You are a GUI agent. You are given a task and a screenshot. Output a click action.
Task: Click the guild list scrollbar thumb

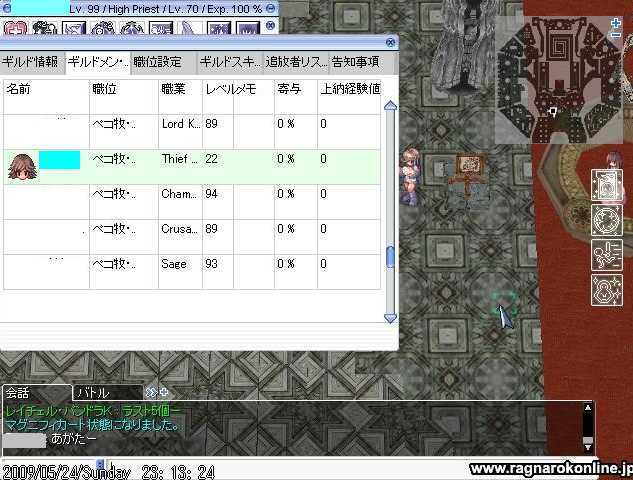point(390,257)
